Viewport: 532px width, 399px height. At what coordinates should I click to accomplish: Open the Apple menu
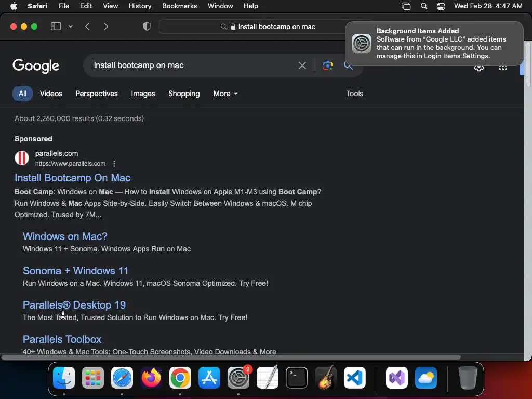tap(14, 6)
